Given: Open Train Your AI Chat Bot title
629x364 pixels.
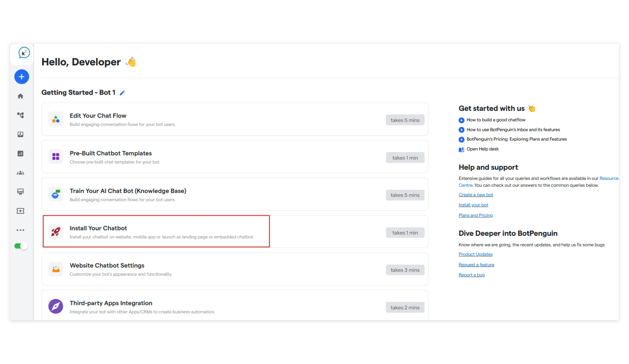Looking at the screenshot, I should coord(128,191).
